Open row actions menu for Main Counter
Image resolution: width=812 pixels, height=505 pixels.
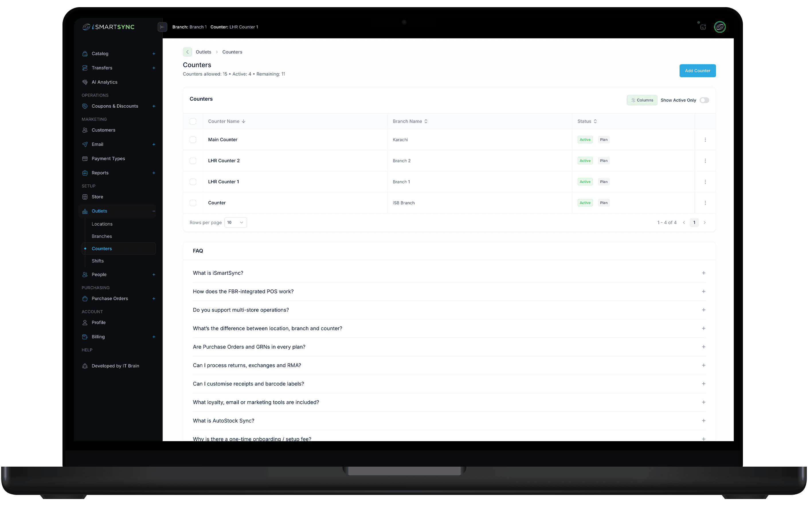point(705,140)
